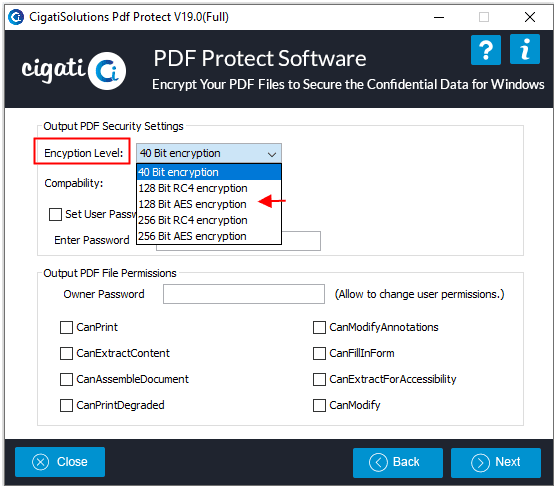Tick the CanExtractContent checkbox
Screen dimensions: 557x488
click(x=66, y=353)
